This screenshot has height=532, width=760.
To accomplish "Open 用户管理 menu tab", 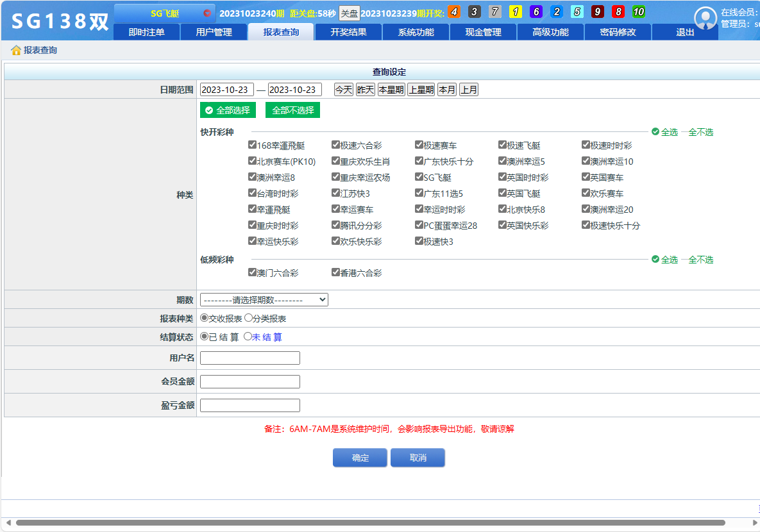I will click(214, 32).
